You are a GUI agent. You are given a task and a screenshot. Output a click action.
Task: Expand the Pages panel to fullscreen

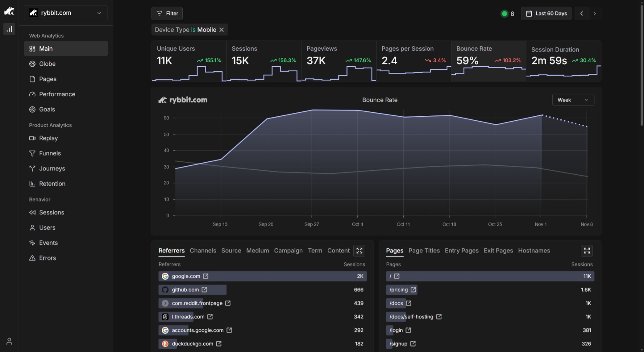pos(587,251)
